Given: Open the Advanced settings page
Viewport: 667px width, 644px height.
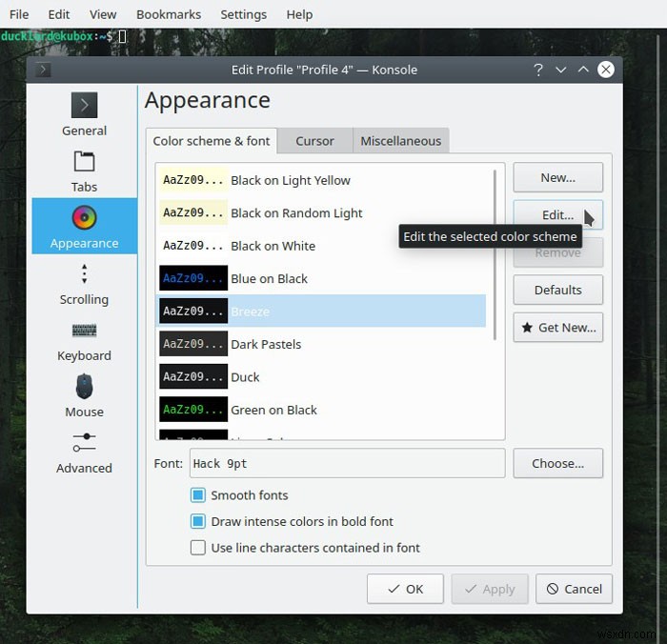Looking at the screenshot, I should click(x=84, y=453).
